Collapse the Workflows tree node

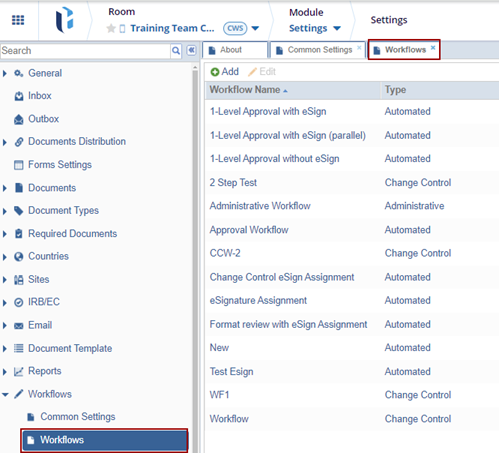click(x=5, y=394)
